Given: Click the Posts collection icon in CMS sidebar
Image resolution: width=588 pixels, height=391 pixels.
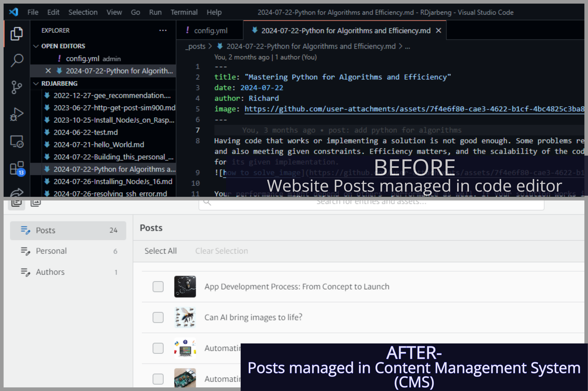Looking at the screenshot, I should [x=25, y=230].
